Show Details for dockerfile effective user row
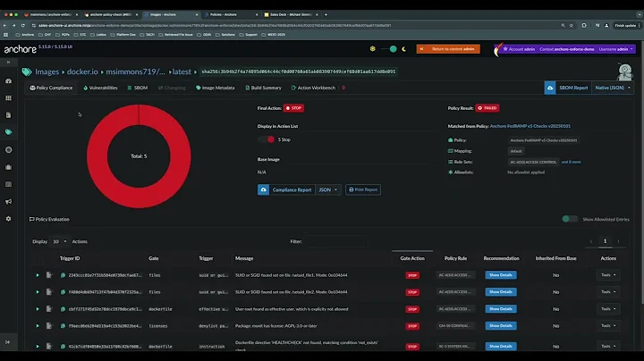Image resolution: width=644 pixels, height=361 pixels. click(501, 309)
